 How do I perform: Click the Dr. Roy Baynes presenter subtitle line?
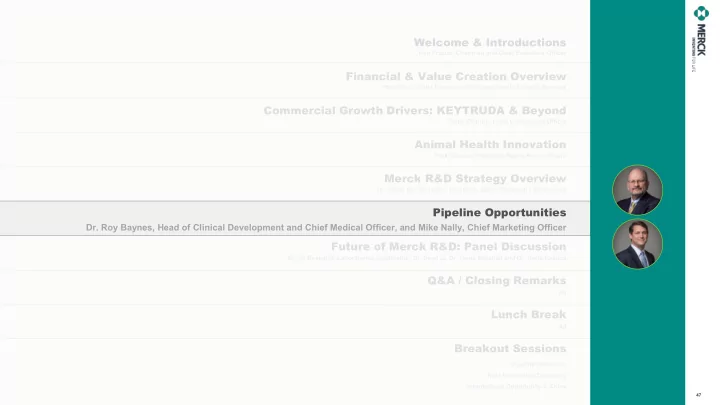pyautogui.click(x=326, y=227)
